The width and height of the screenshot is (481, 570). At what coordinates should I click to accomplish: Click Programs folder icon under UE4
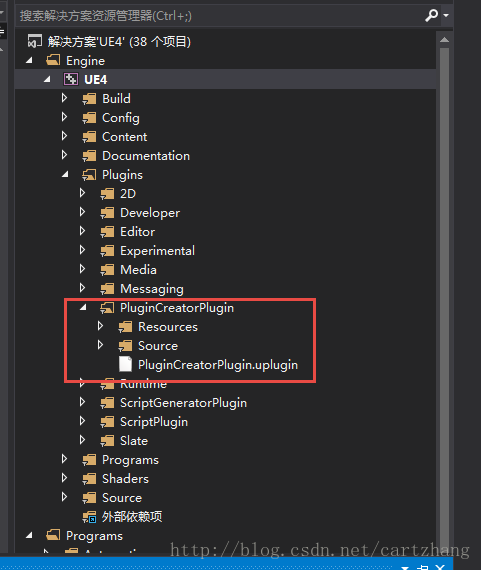pyautogui.click(x=89, y=459)
